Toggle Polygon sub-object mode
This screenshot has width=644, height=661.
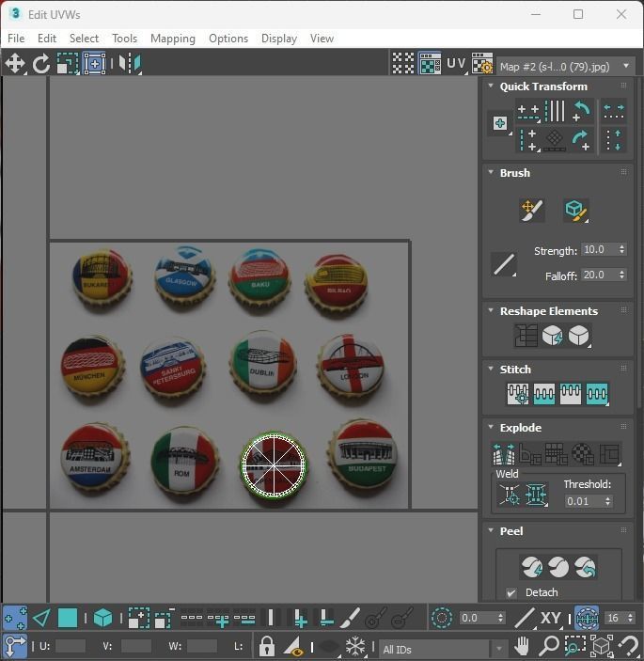pos(68,618)
